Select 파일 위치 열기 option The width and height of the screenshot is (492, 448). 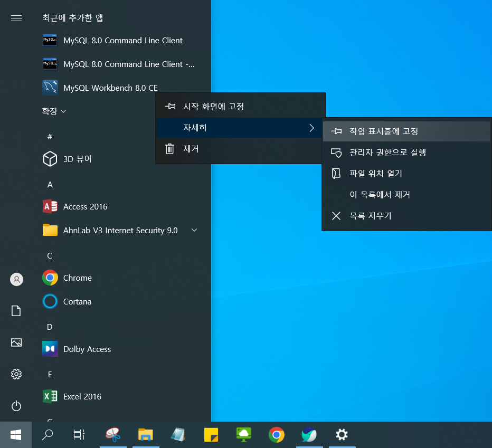[x=406, y=174]
